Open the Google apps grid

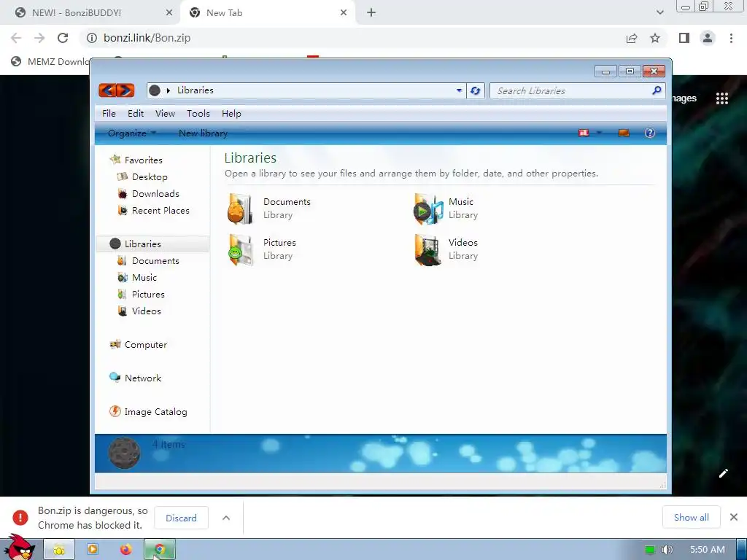(722, 98)
